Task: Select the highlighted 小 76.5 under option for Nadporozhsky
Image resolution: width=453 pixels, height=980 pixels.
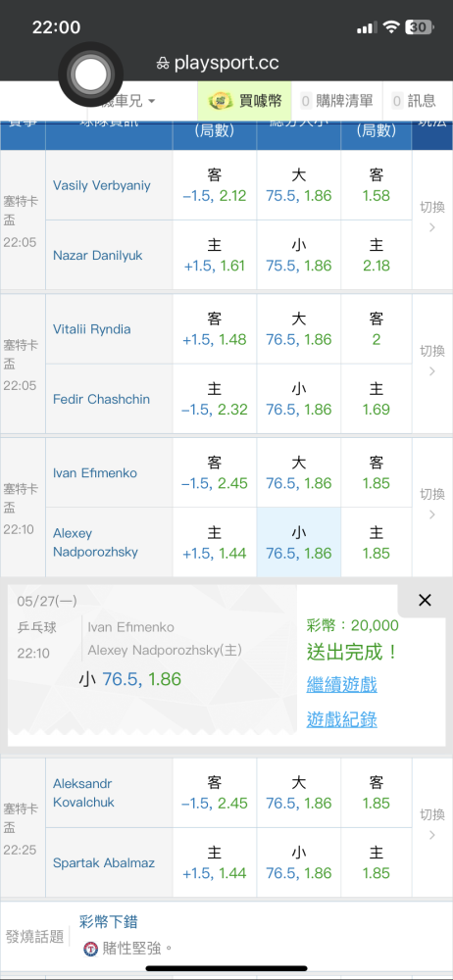Action: 298,542
